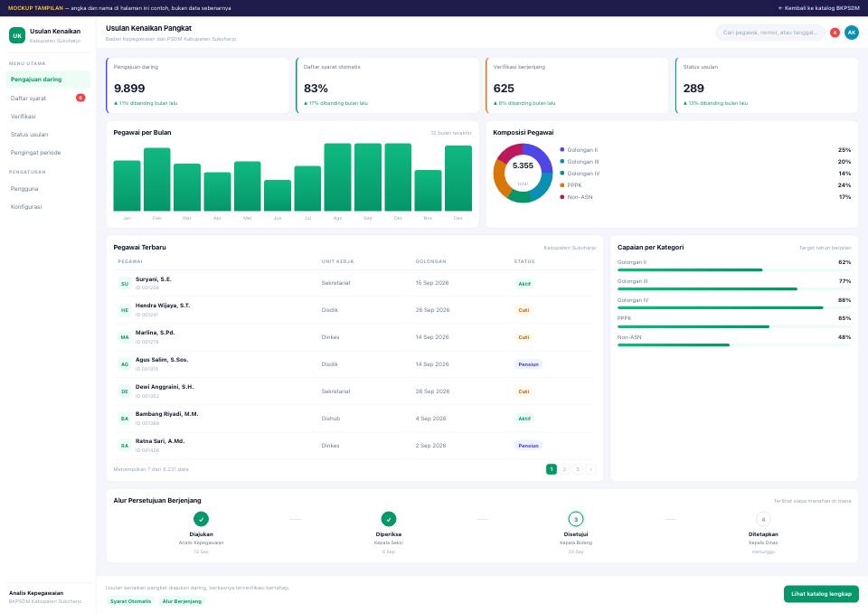The height and width of the screenshot is (613, 868).
Task: Open Pengguna settings item
Action: point(48,189)
